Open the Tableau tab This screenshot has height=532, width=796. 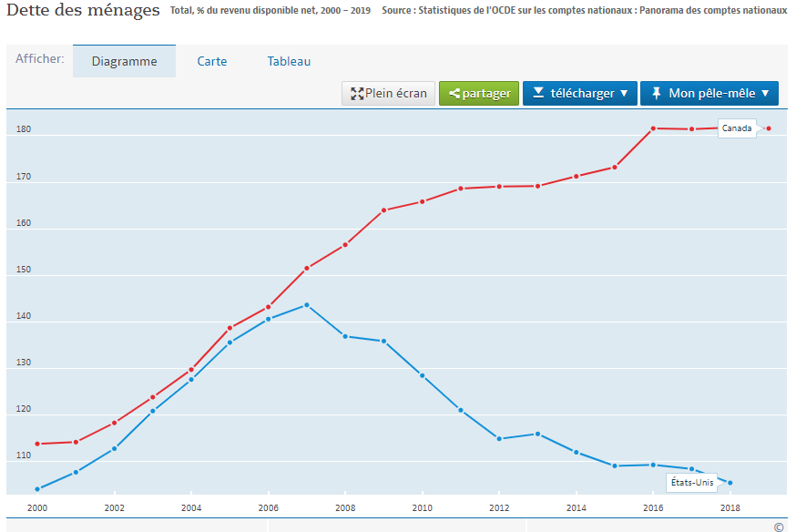tap(289, 61)
